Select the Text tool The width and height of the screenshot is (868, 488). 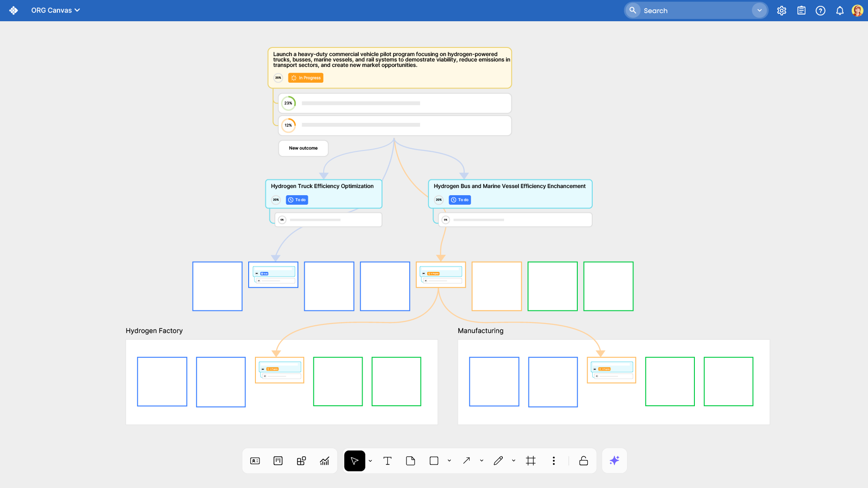[x=387, y=461]
